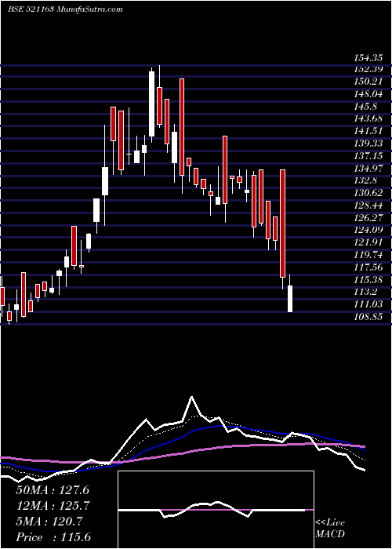Click the 121.91 price level label
392x549 pixels.
tap(367, 242)
